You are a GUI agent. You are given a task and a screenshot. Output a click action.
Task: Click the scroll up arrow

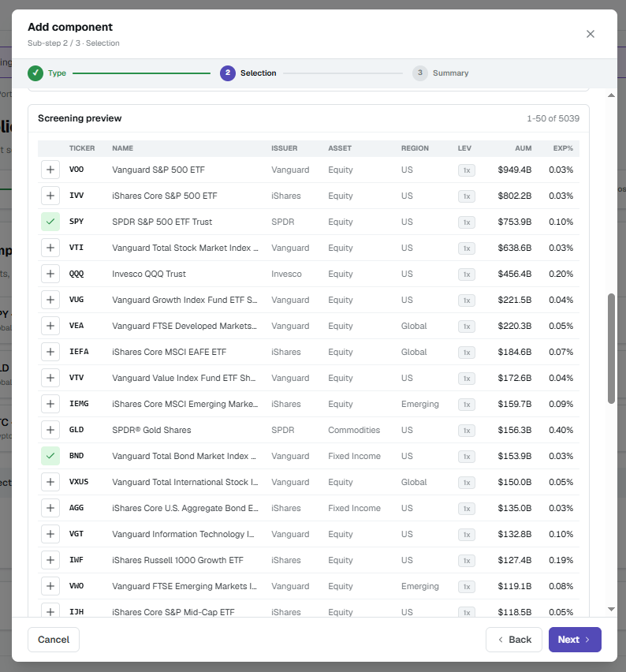(612, 95)
